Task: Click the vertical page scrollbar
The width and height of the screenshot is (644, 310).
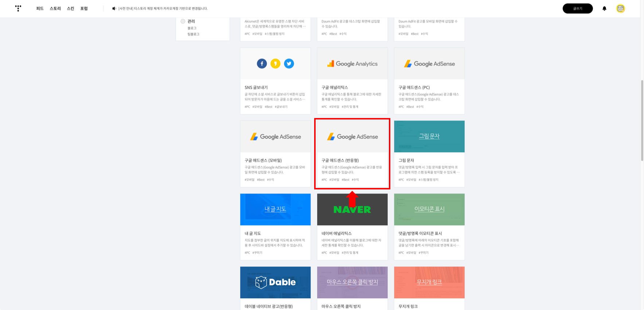Action: 642,120
